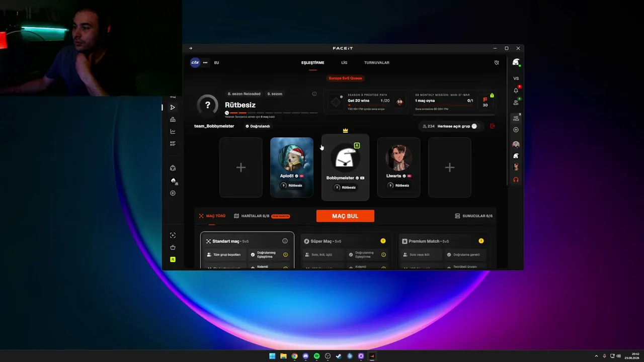
Task: Click the 1 maç oyna mission progress bar
Action: click(x=444, y=105)
